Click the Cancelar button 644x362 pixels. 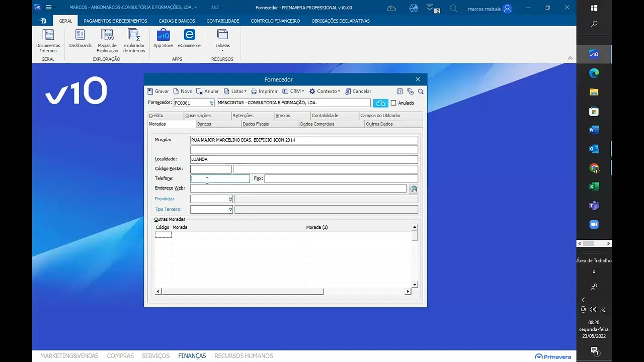point(358,92)
